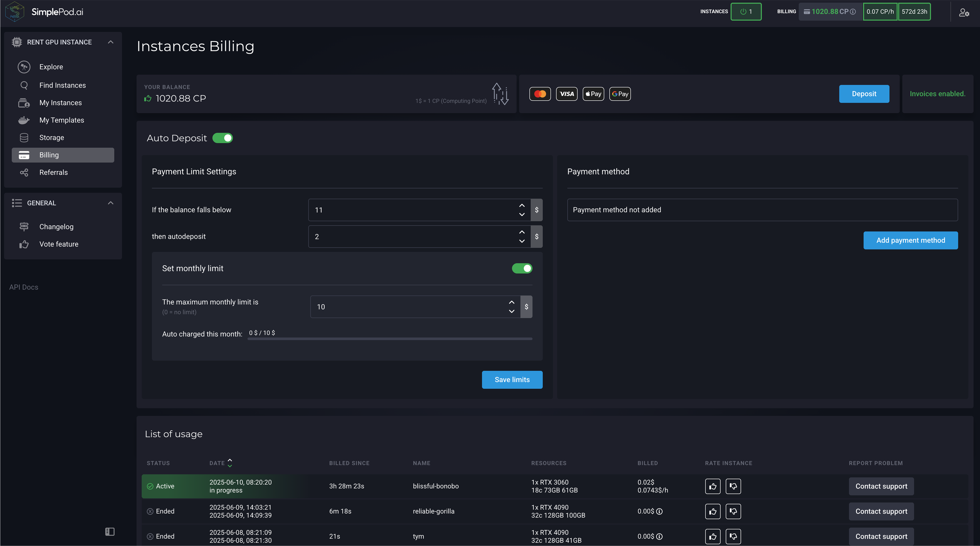
Task: Click the user settings icon in header
Action: pyautogui.click(x=964, y=12)
